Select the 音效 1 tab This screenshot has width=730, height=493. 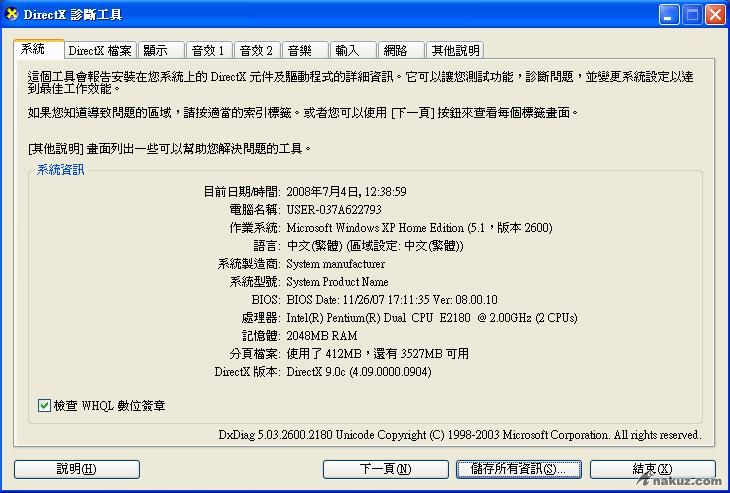pos(209,50)
